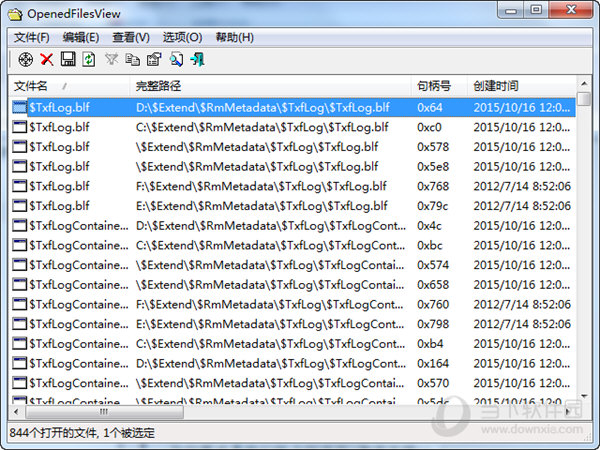Click the green refresh toolbar icon
This screenshot has width=600, height=450.
(x=89, y=59)
